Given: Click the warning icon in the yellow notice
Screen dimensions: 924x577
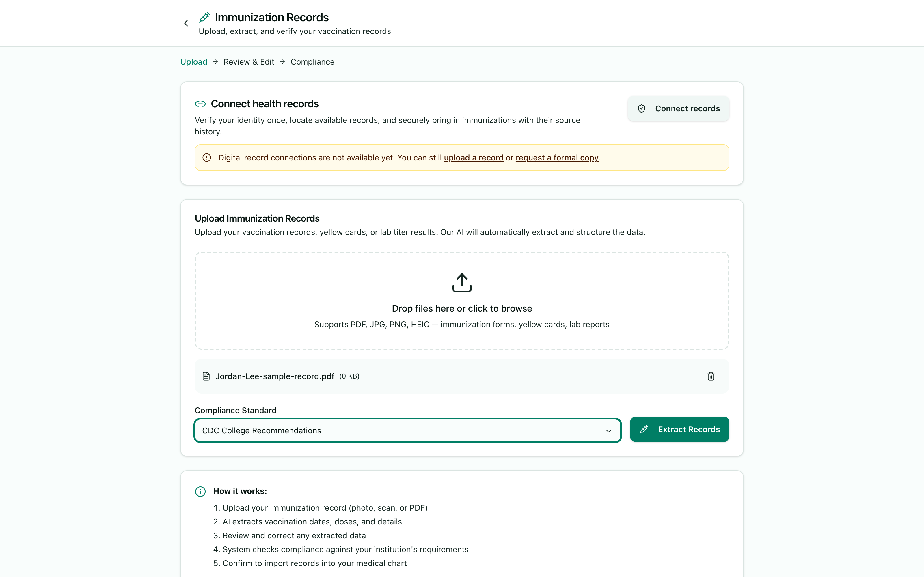Looking at the screenshot, I should coord(206,158).
